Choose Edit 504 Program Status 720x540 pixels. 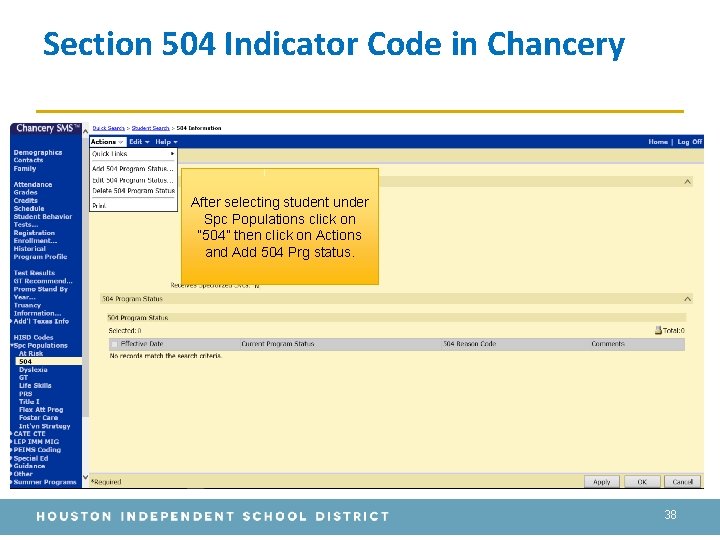tap(133, 180)
